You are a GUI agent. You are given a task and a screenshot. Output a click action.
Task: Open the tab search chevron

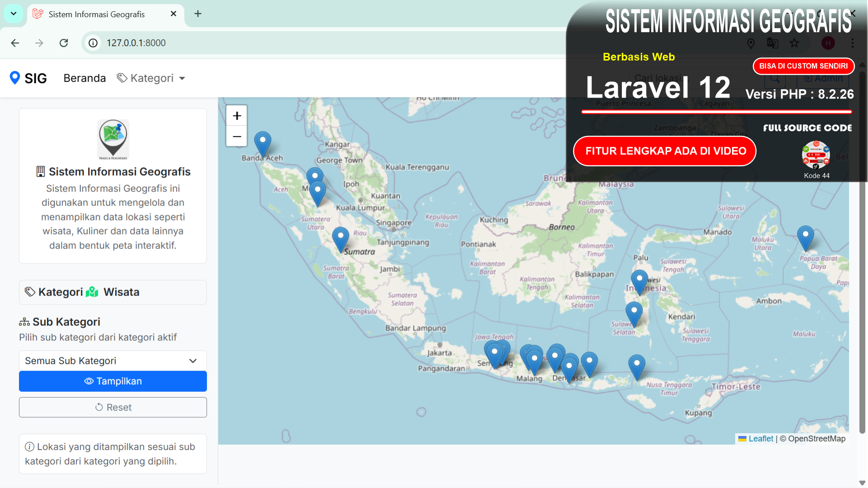click(x=14, y=14)
